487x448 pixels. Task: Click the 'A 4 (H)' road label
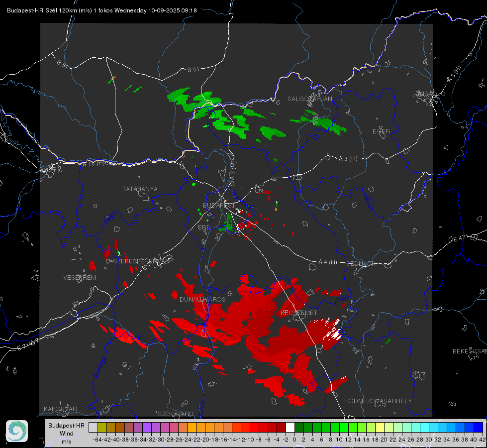click(x=328, y=262)
